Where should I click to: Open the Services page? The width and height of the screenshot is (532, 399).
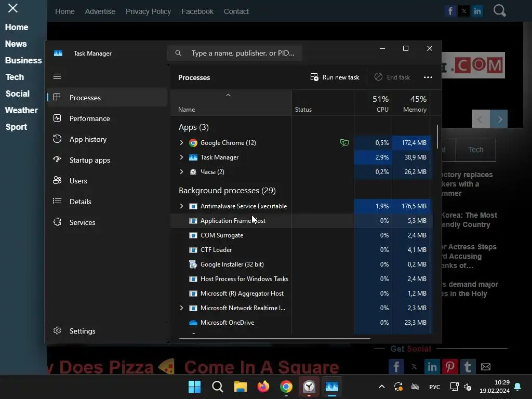(107, 222)
